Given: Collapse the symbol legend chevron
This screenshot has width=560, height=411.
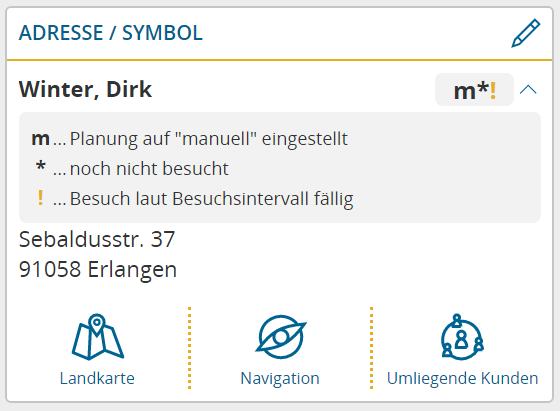Looking at the screenshot, I should coord(528,90).
